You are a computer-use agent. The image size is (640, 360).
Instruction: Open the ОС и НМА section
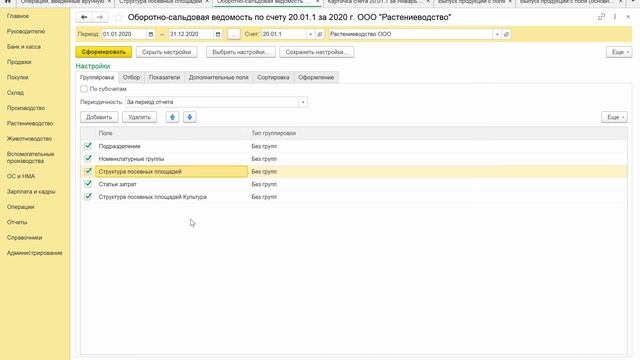(21, 176)
